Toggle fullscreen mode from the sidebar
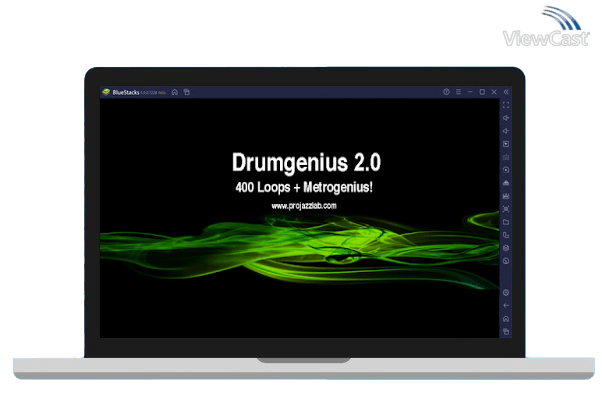 [x=506, y=105]
